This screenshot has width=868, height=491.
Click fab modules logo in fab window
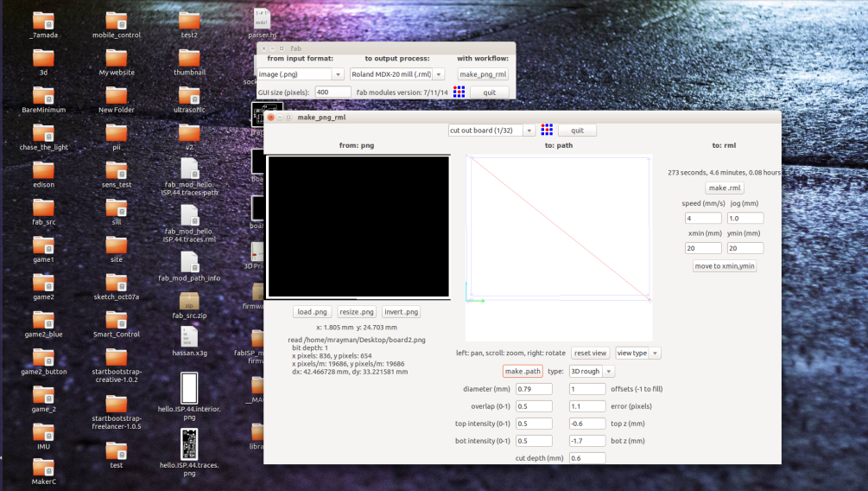pos(459,92)
